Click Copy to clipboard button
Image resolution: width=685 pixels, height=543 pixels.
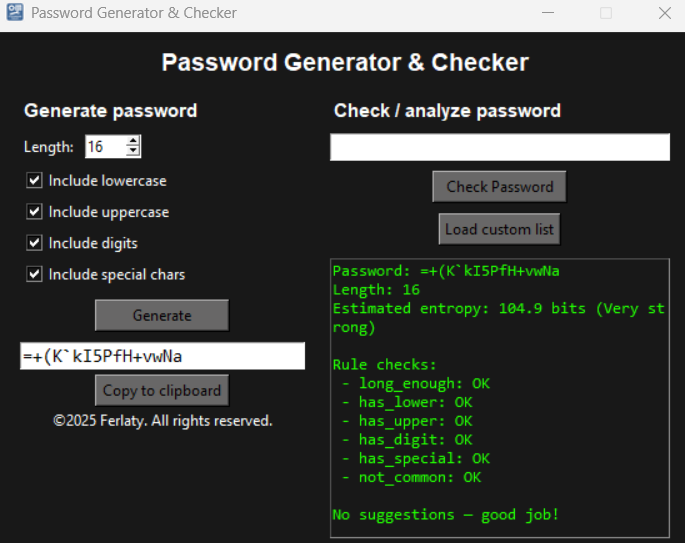[162, 390]
